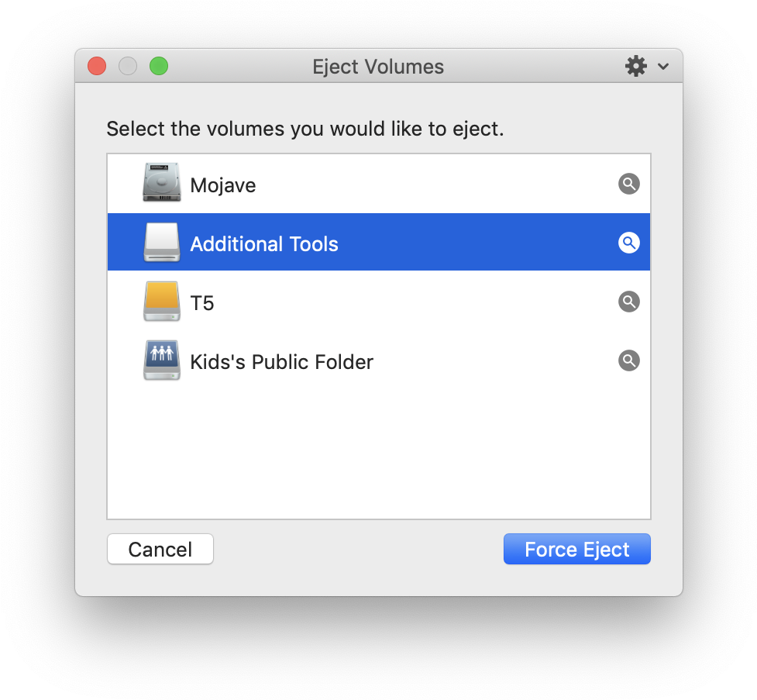Click the Mojave hard drive icon
Image resolution: width=757 pixels, height=700 pixels.
(x=162, y=183)
